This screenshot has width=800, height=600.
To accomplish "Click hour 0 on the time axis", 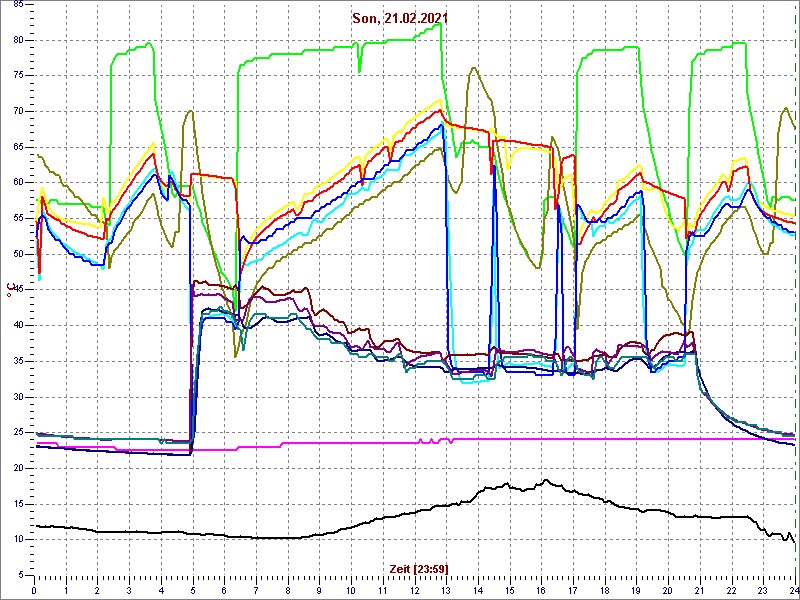I will (34, 589).
